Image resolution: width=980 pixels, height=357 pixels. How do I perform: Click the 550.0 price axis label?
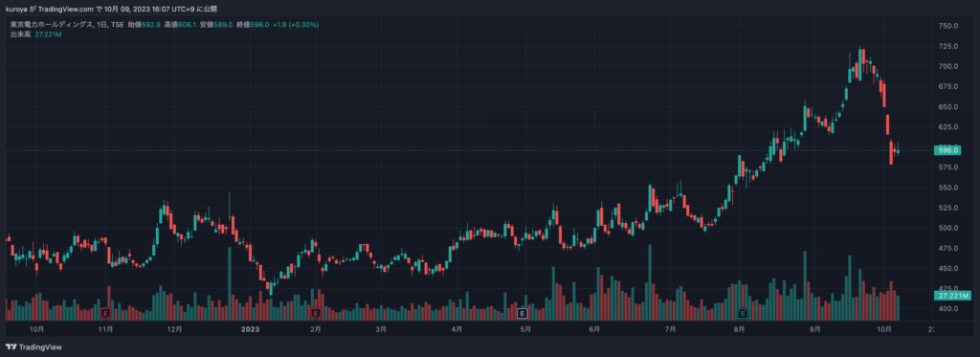click(x=948, y=188)
